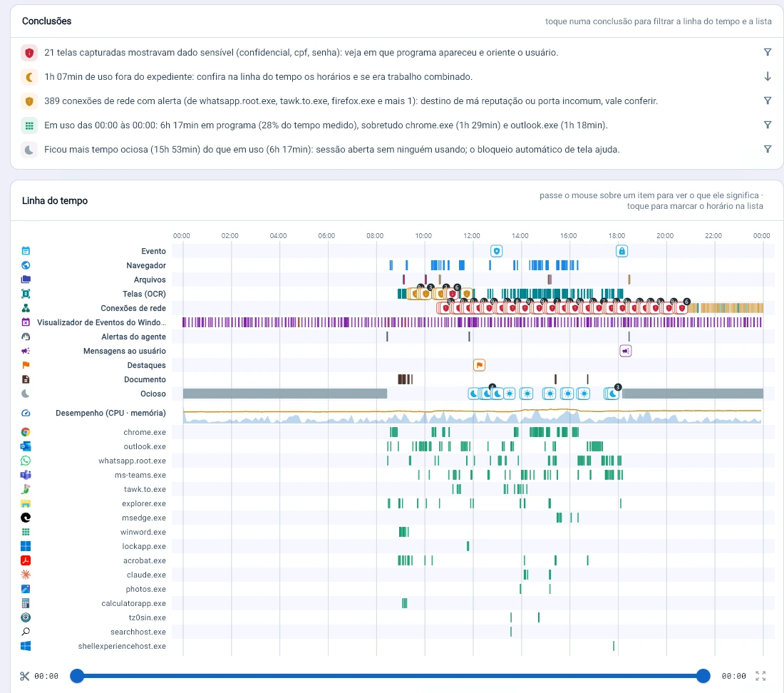Select the Ocioso row label
The image size is (784, 693).
[x=153, y=394]
